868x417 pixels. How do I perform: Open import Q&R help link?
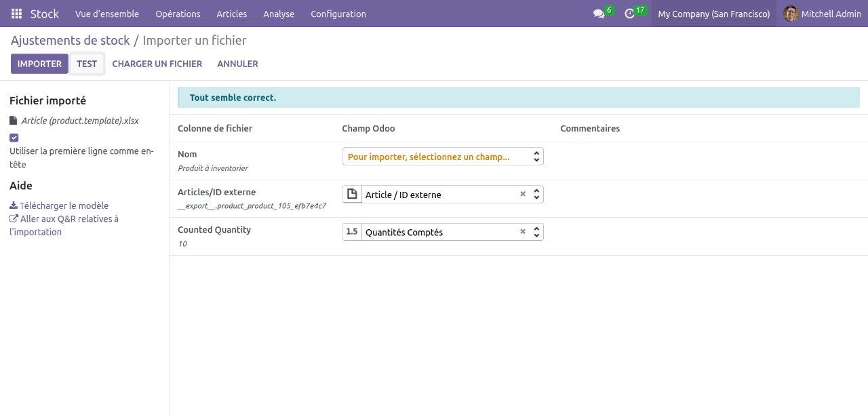[x=68, y=219]
